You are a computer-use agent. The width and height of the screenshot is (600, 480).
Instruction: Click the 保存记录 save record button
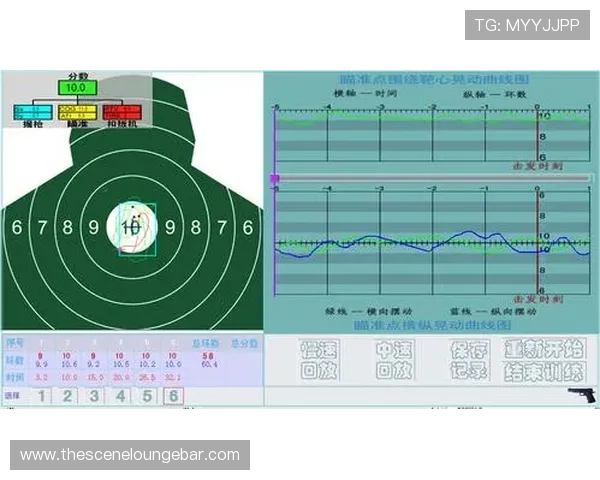click(x=468, y=360)
